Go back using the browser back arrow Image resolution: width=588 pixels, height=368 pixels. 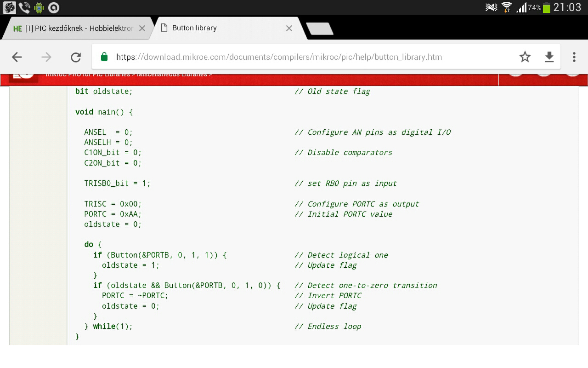click(x=17, y=57)
